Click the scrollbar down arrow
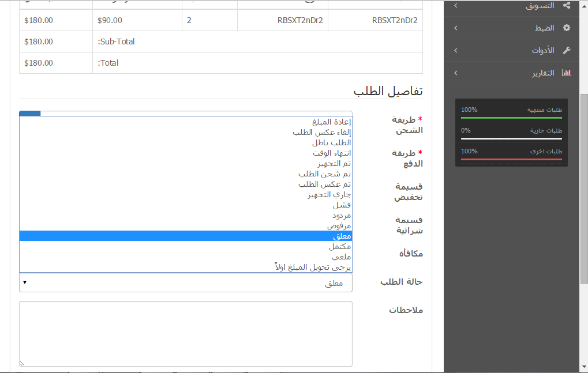588x373 pixels. 584,367
